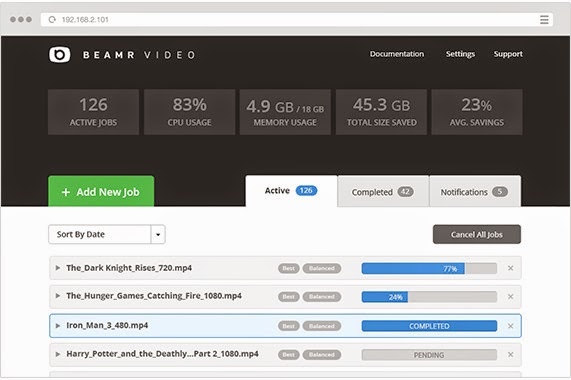Click the Cancel All Jobs button
This screenshot has height=380, width=571.
[x=477, y=234]
